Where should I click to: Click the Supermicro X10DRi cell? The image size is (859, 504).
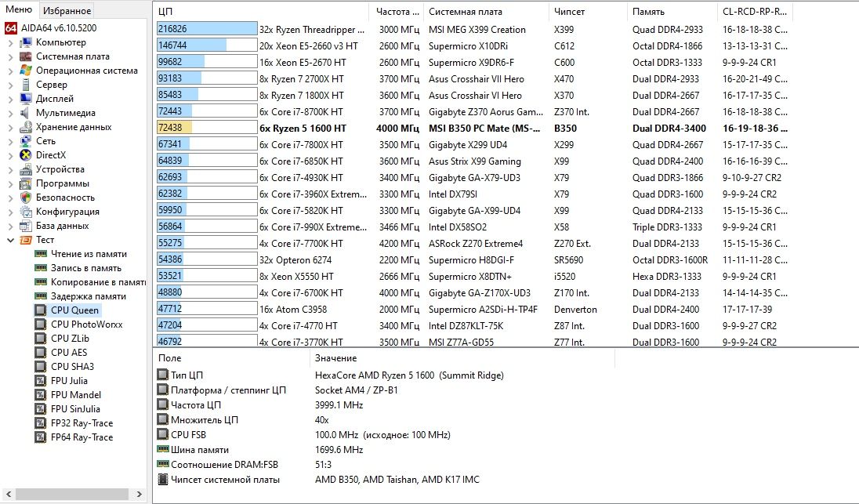point(468,46)
